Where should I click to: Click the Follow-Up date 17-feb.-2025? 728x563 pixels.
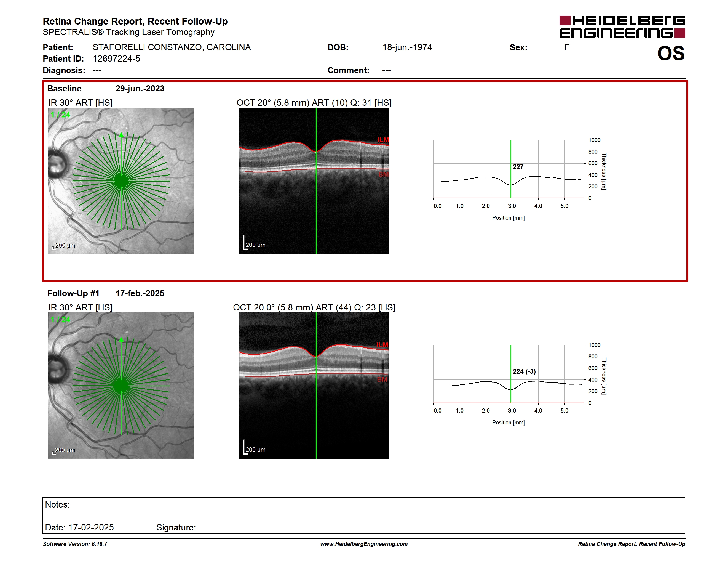140,294
